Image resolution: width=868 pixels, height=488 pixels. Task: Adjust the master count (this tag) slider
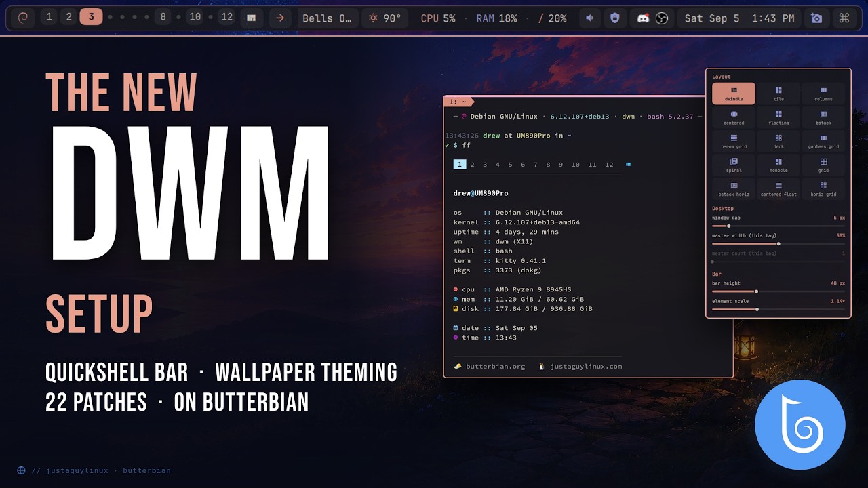778,261
